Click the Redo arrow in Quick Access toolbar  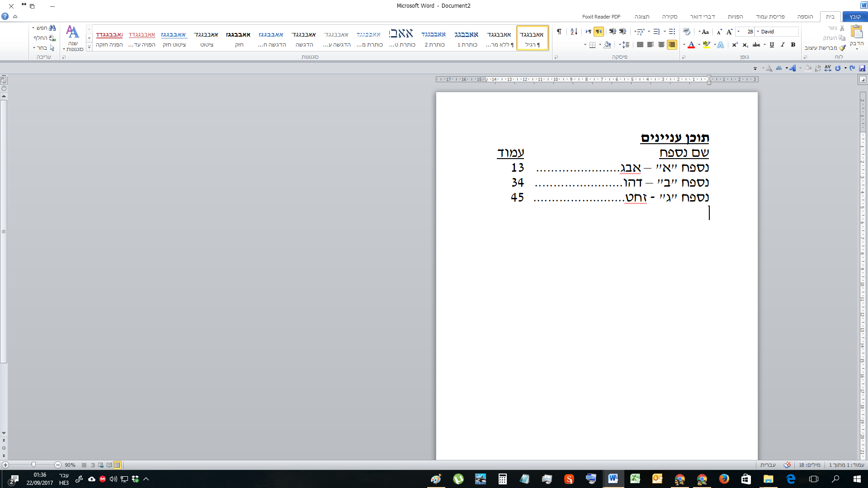click(x=838, y=68)
